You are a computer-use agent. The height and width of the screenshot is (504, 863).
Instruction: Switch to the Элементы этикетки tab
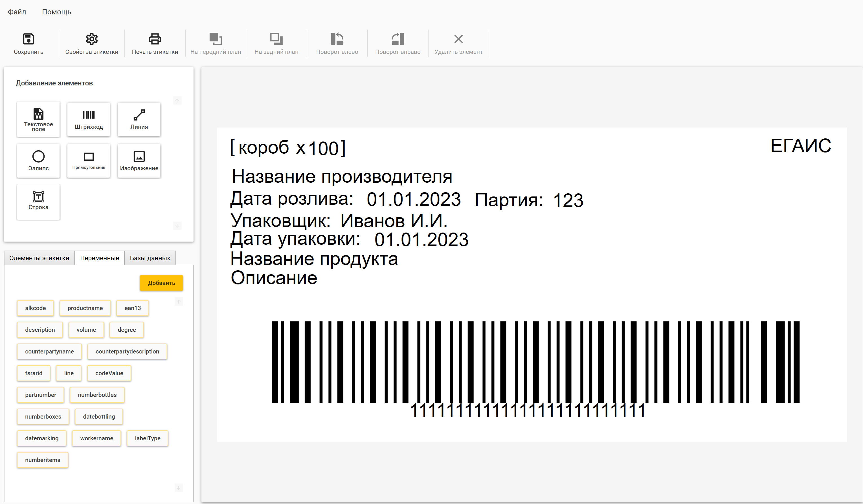click(39, 258)
